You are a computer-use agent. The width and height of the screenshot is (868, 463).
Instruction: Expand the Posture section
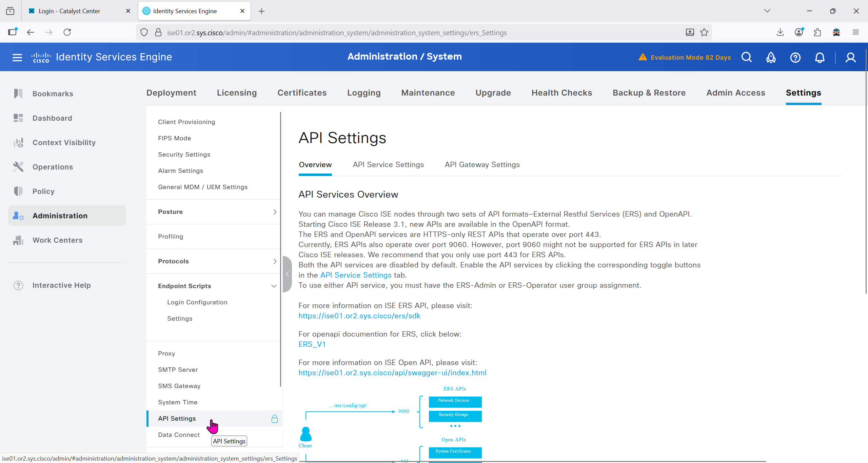(275, 212)
